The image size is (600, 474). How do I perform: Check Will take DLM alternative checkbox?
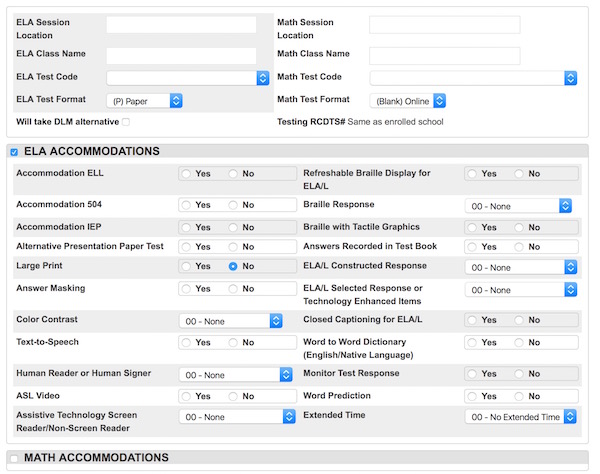126,122
